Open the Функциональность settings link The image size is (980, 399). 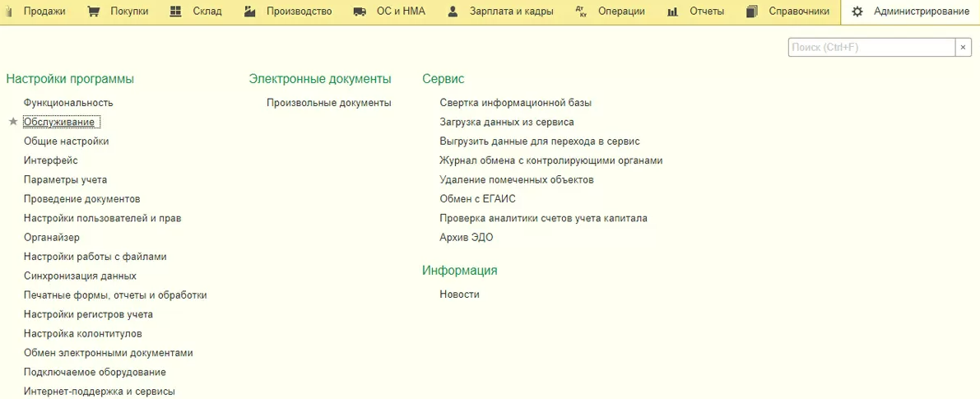(x=68, y=103)
